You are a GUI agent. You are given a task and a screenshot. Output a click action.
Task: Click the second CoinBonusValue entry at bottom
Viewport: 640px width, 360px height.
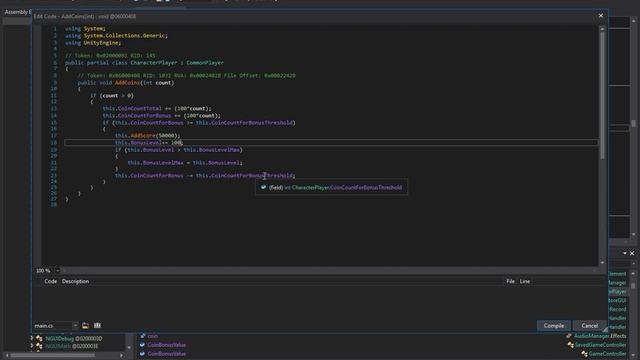pos(167,354)
